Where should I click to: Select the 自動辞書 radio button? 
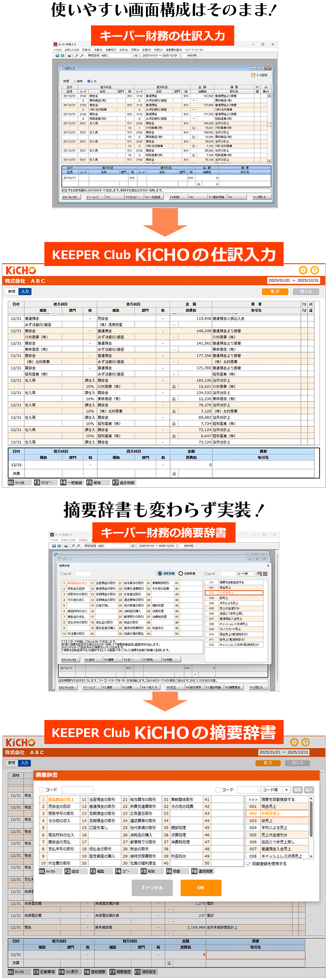pos(181,574)
